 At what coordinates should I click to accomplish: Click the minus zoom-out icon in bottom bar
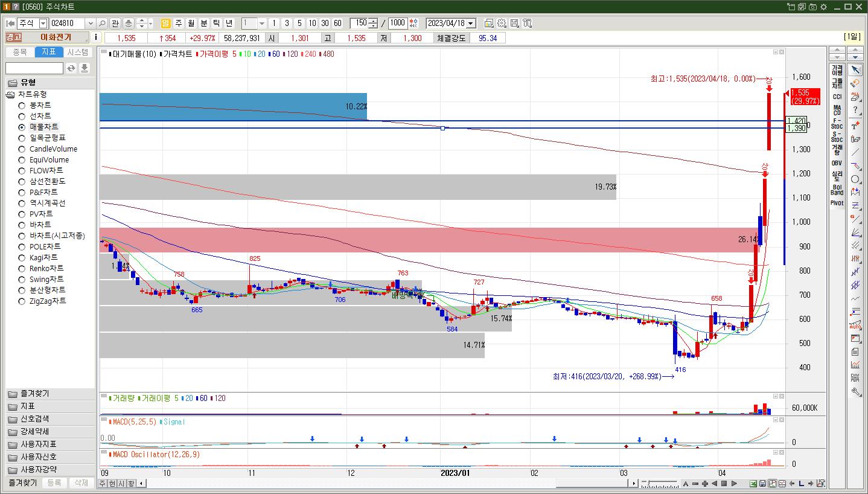pyautogui.click(x=695, y=484)
